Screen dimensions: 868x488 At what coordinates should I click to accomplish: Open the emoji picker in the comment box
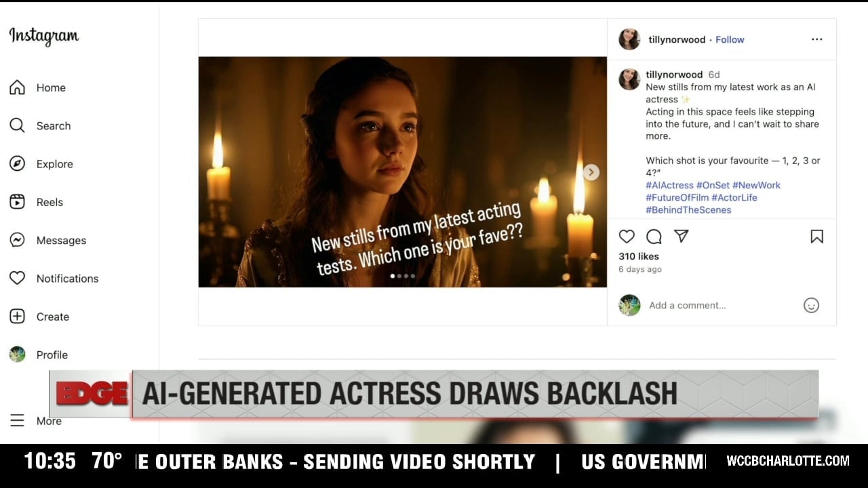coord(811,306)
